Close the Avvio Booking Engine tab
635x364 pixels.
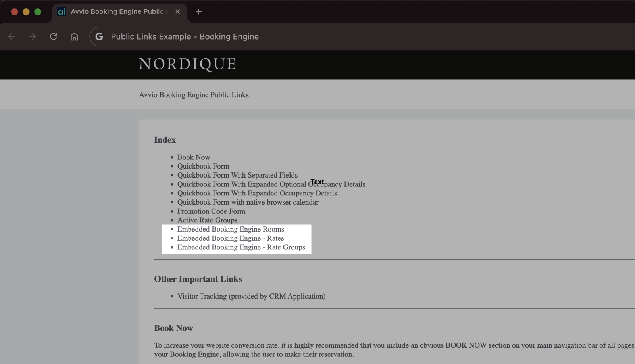tap(178, 11)
